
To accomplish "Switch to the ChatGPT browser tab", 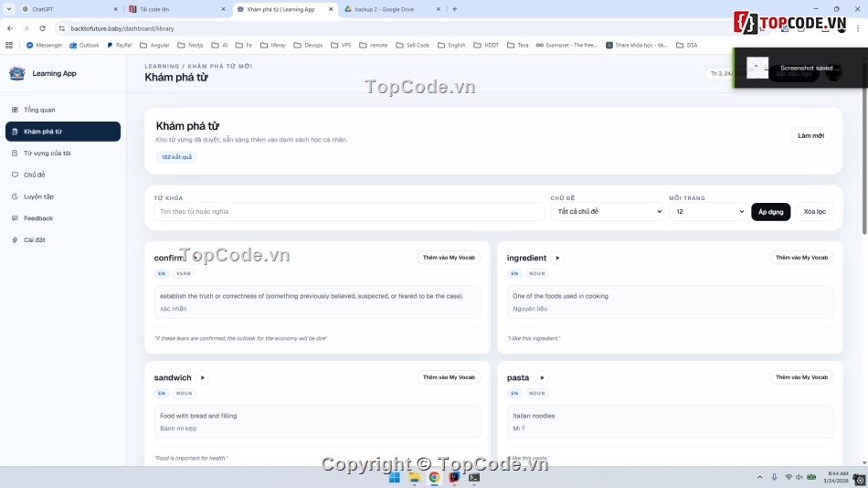I will (x=69, y=9).
